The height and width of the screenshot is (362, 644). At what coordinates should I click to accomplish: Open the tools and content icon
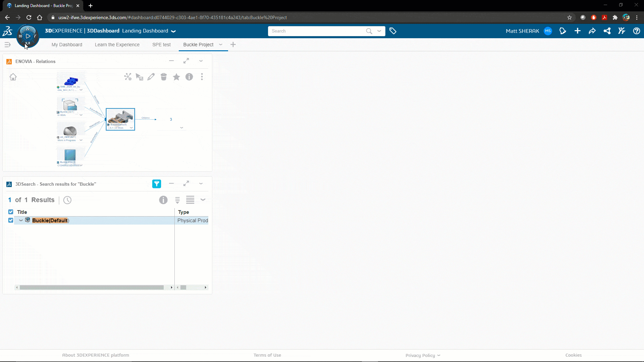coord(622,31)
